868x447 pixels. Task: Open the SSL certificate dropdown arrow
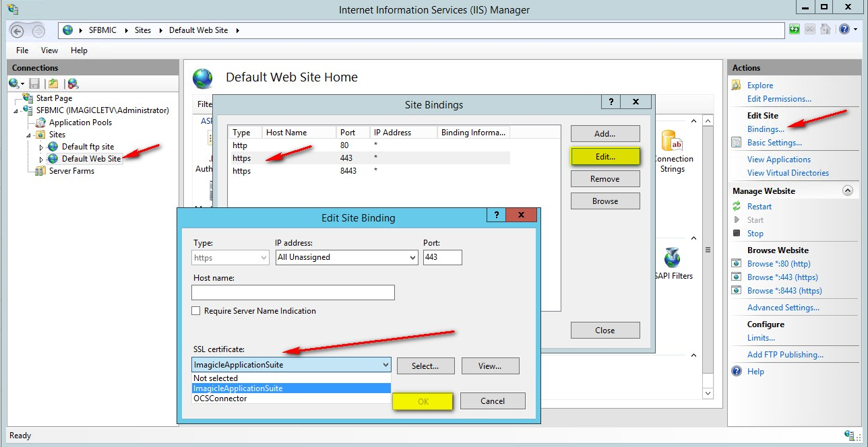coord(385,365)
